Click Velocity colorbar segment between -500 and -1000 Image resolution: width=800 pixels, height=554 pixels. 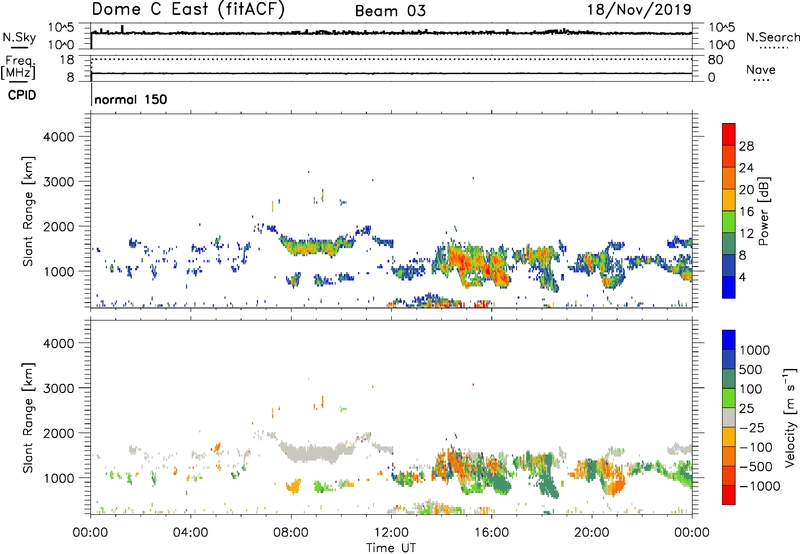click(x=729, y=475)
